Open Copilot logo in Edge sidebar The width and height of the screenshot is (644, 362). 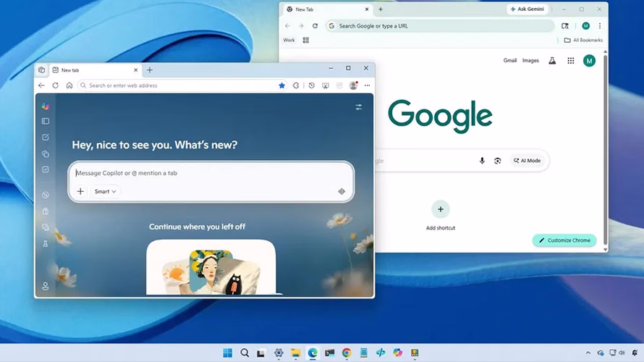pyautogui.click(x=46, y=106)
